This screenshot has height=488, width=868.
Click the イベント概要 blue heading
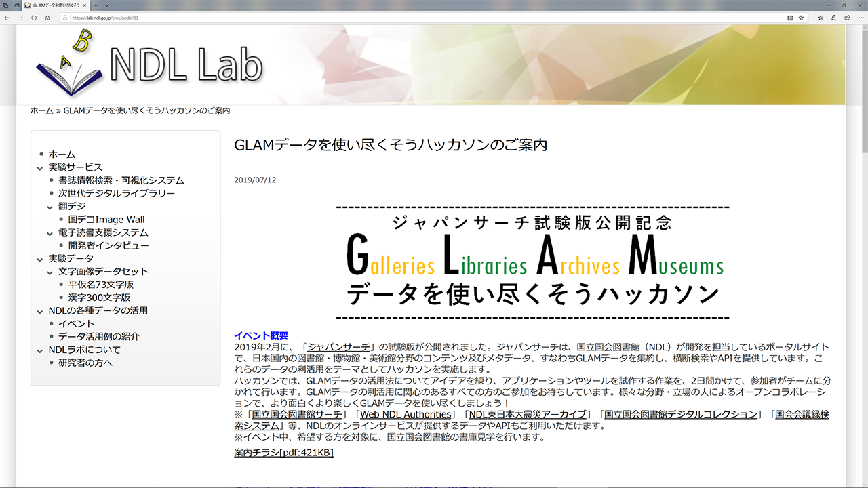pyautogui.click(x=261, y=335)
